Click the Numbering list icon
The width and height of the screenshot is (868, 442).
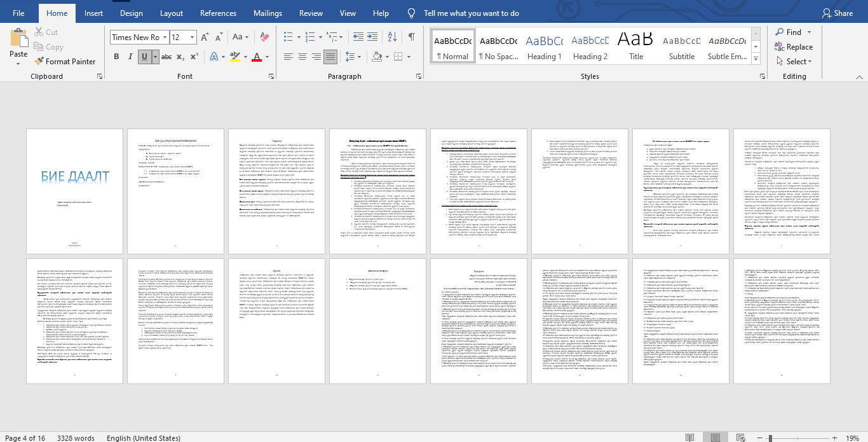coord(310,38)
